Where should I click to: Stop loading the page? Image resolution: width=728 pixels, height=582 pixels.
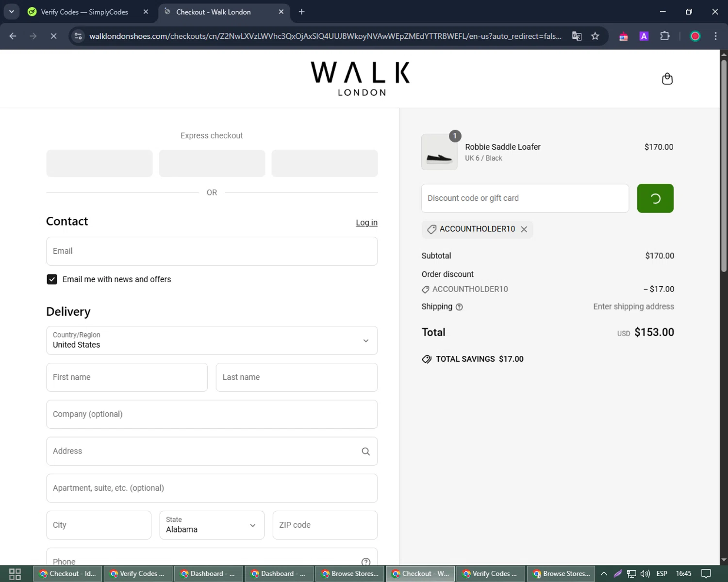tap(53, 36)
